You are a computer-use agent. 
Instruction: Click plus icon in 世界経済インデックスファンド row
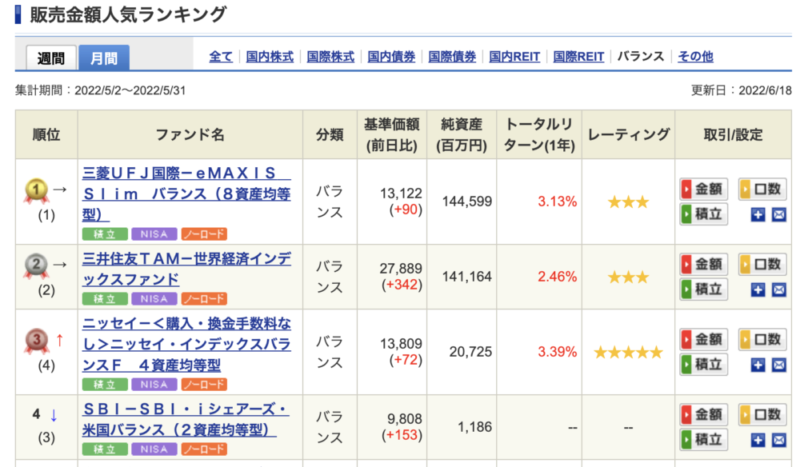(x=758, y=290)
